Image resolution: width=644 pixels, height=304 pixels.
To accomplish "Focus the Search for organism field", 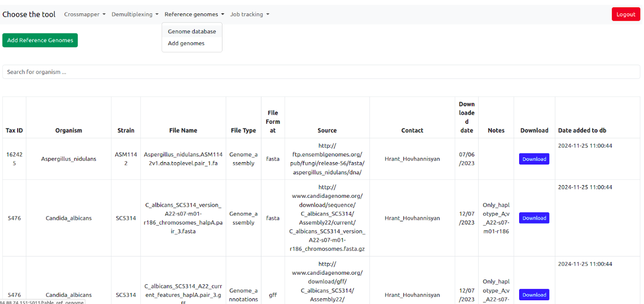I will tap(321, 72).
